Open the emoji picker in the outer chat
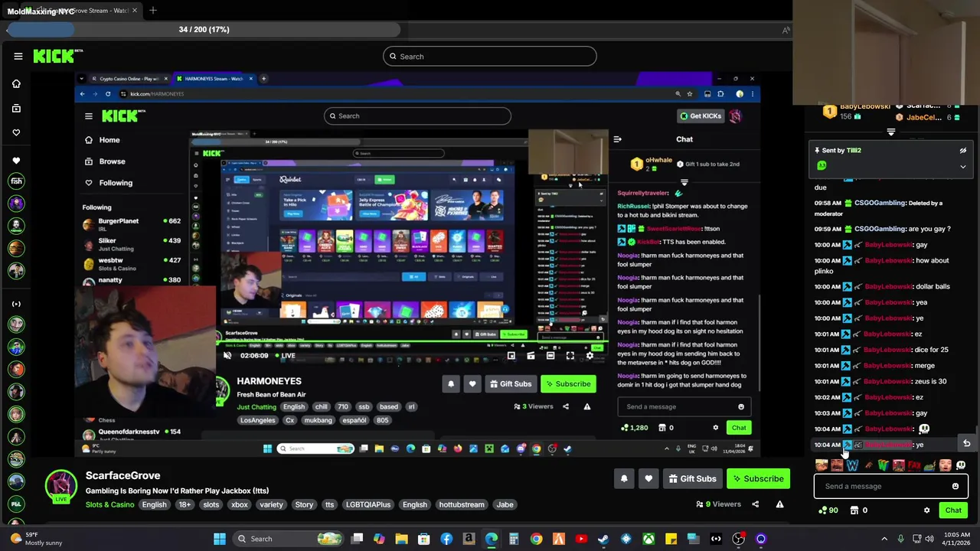 (955, 486)
